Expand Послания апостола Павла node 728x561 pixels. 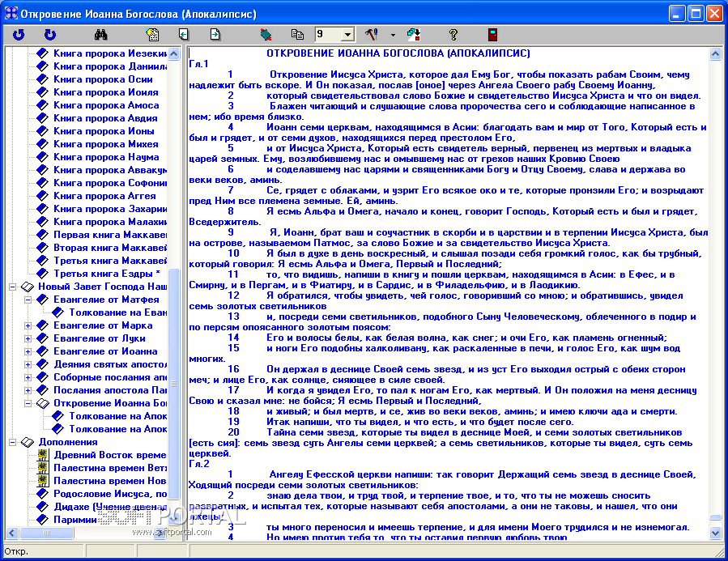(28, 391)
